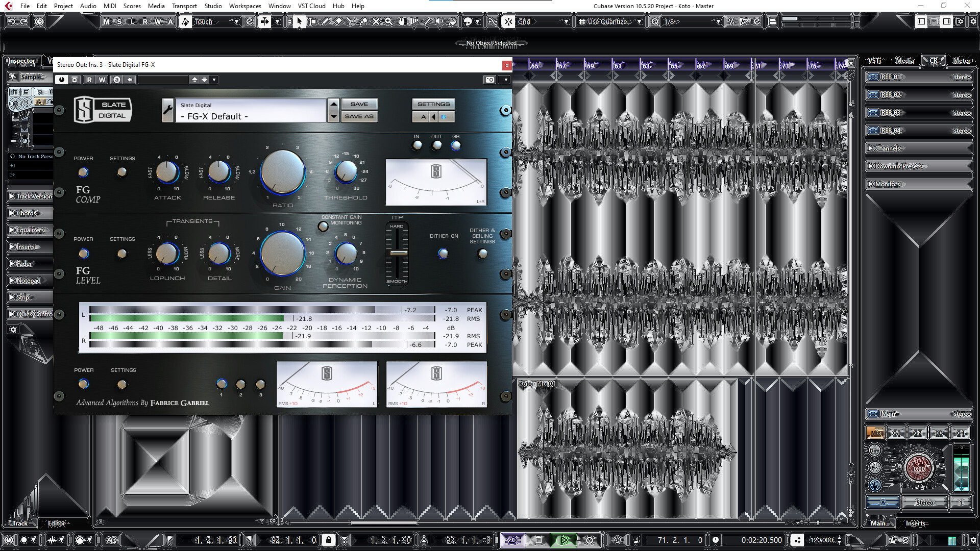Open the Transport menu
Viewport: 980px width, 551px height.
click(184, 6)
